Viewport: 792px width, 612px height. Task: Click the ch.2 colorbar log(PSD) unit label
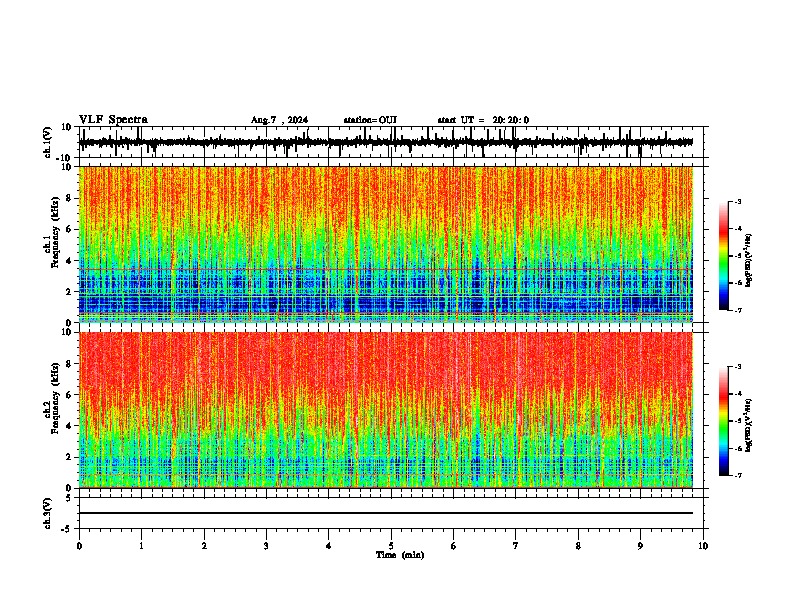click(748, 425)
